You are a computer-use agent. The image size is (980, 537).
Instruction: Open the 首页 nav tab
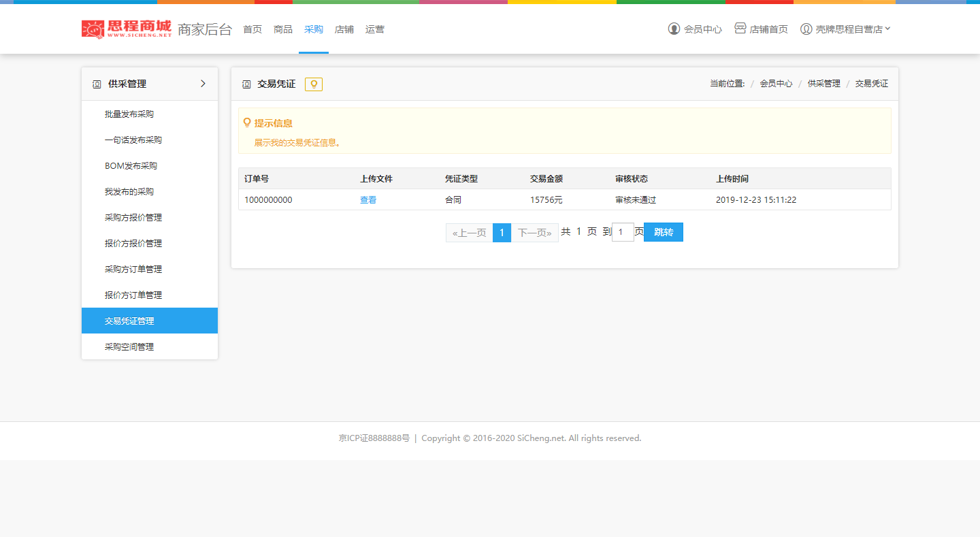coord(252,29)
